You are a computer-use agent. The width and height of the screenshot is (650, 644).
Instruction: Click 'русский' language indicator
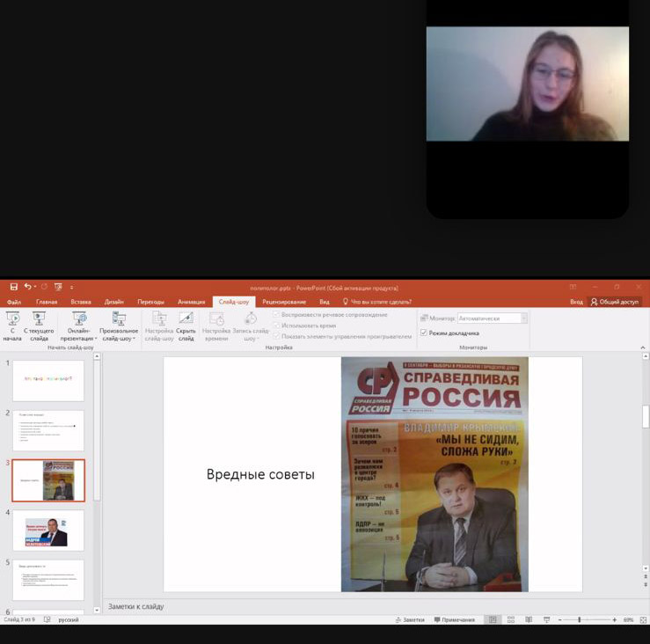[69, 620]
